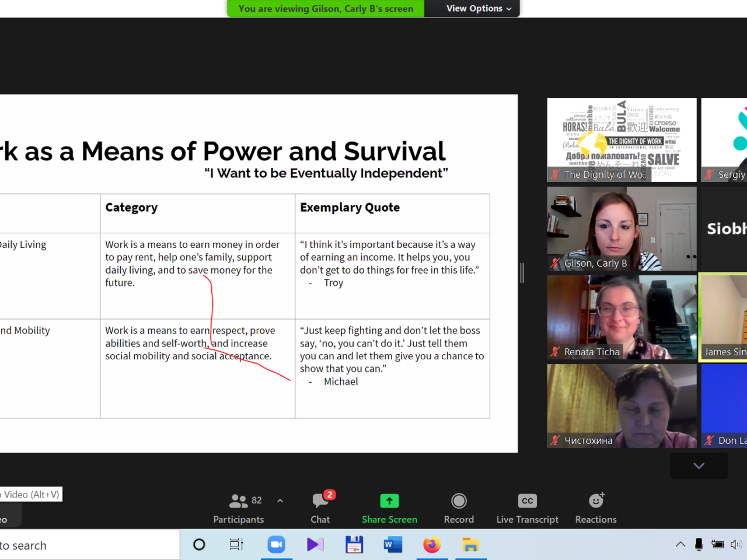747x560 pixels.
Task: Click the Windows Task View icon
Action: tap(236, 545)
